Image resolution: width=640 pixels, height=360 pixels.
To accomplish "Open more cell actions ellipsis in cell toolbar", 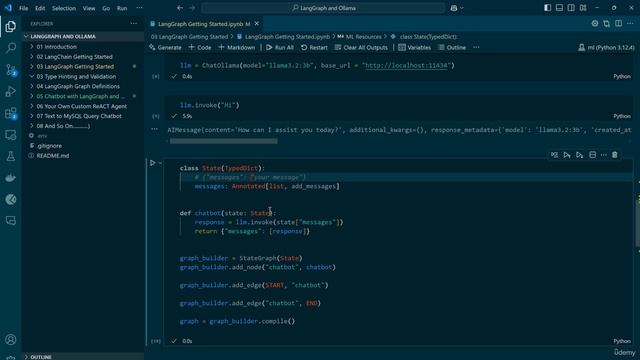I will coord(604,155).
